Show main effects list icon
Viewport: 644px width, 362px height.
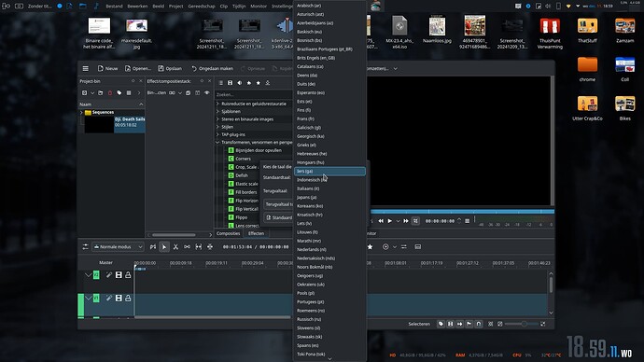(221, 83)
